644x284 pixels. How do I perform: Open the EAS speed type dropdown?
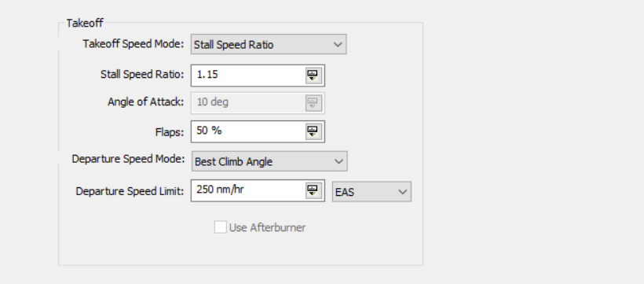(371, 192)
